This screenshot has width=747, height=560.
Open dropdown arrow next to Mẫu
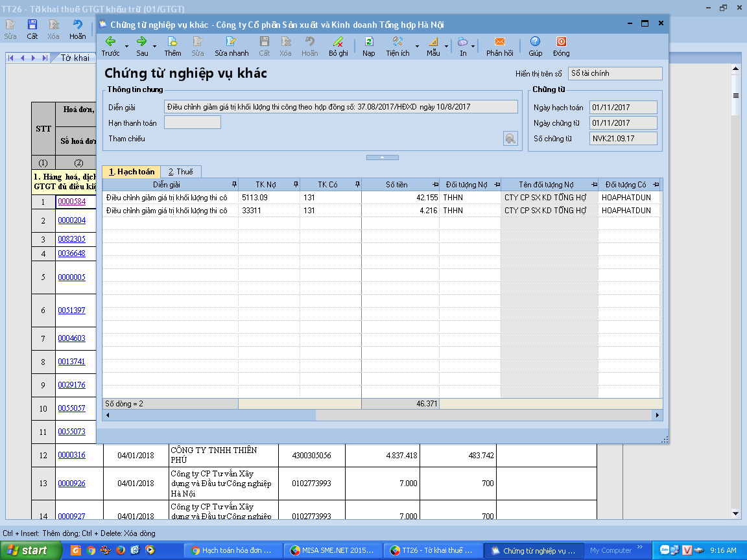[446, 46]
